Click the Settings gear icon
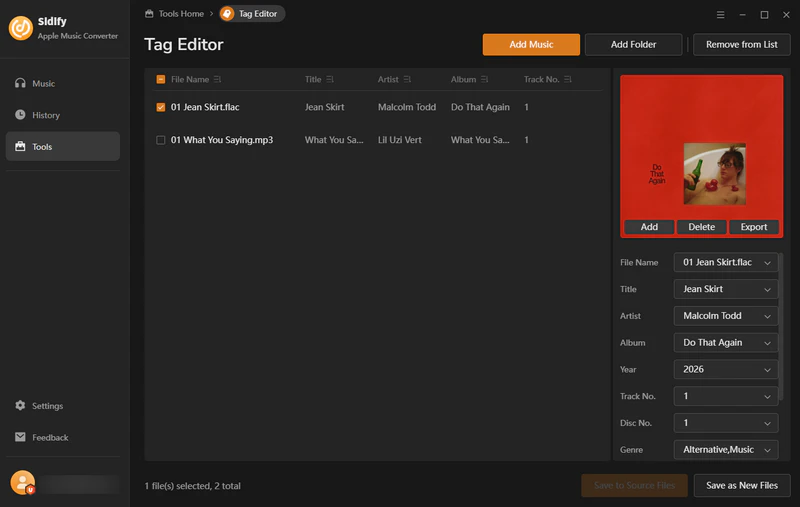Image resolution: width=800 pixels, height=507 pixels. [20, 405]
